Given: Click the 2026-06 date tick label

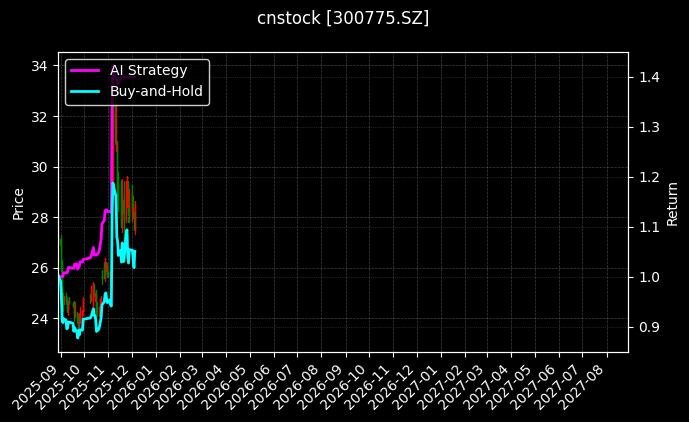Looking at the screenshot, I should [252, 383].
